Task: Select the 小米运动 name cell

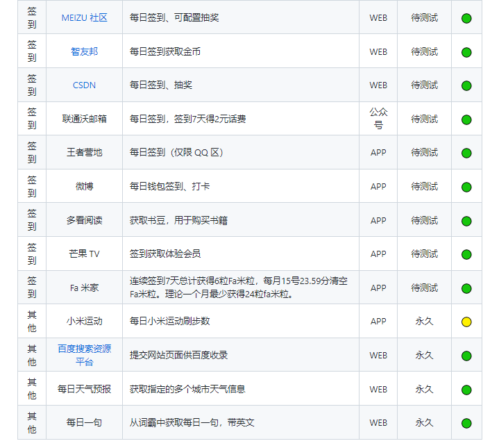Action: (x=85, y=321)
